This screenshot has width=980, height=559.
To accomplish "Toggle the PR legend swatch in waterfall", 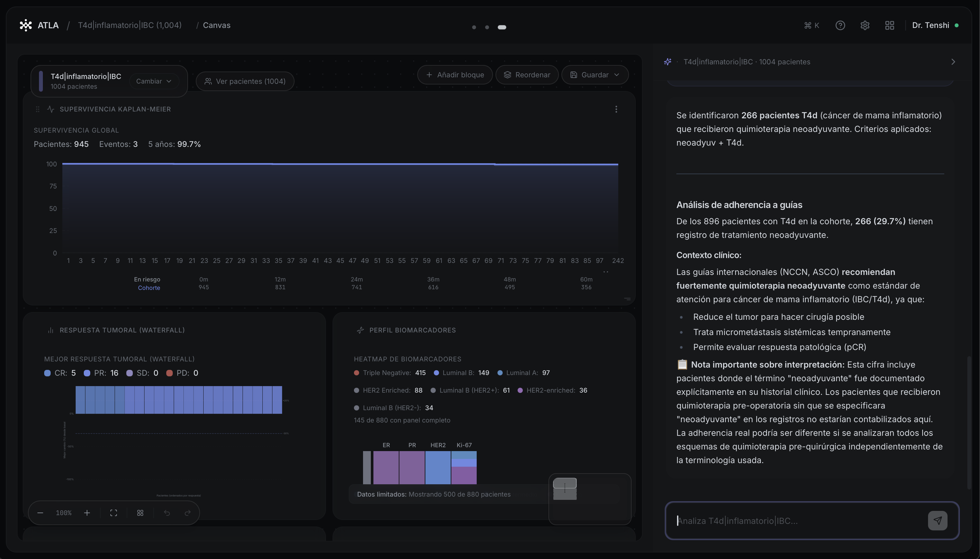I will 87,373.
